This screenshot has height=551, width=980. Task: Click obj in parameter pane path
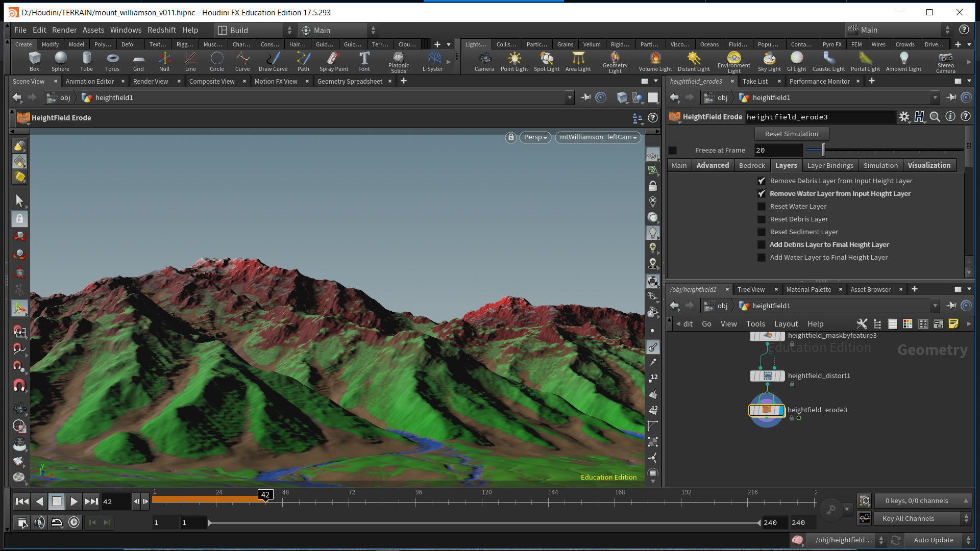pos(722,97)
